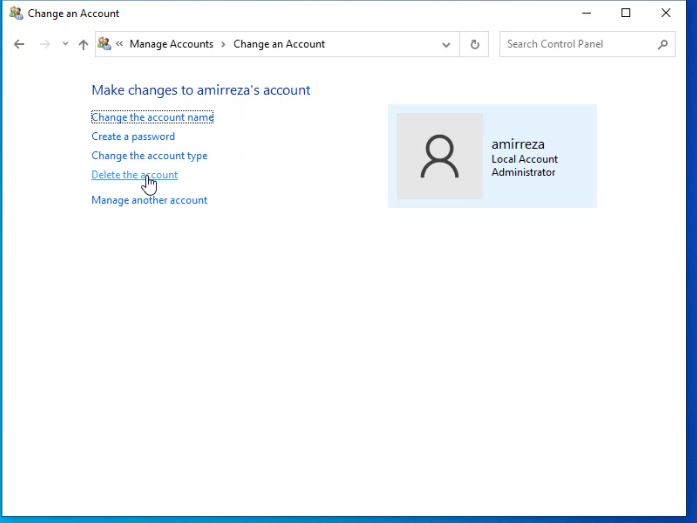Open Change the account name link

point(152,117)
